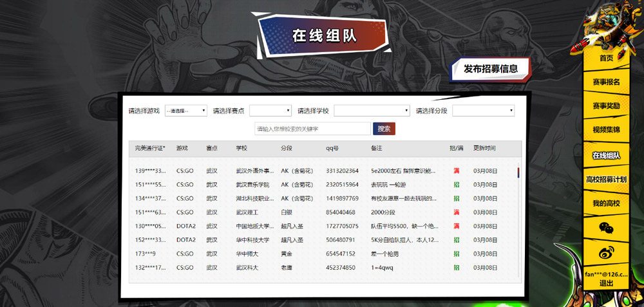Click passport 173***9

tap(146, 254)
